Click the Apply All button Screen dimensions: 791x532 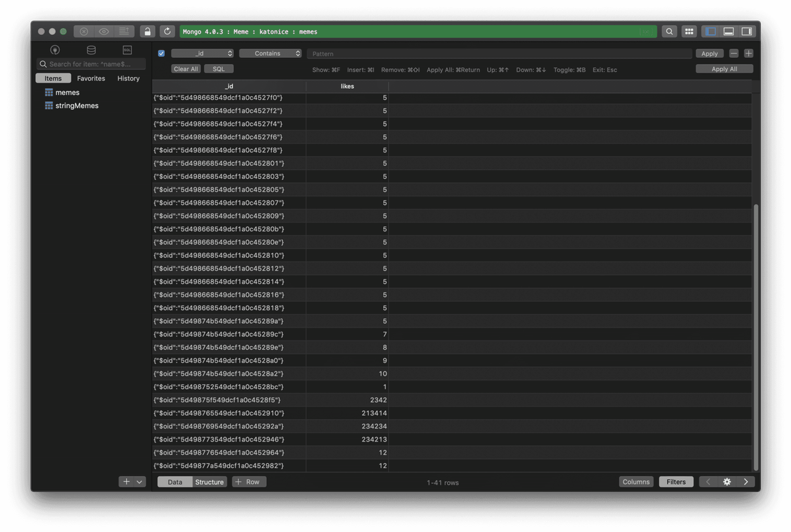[x=724, y=69]
